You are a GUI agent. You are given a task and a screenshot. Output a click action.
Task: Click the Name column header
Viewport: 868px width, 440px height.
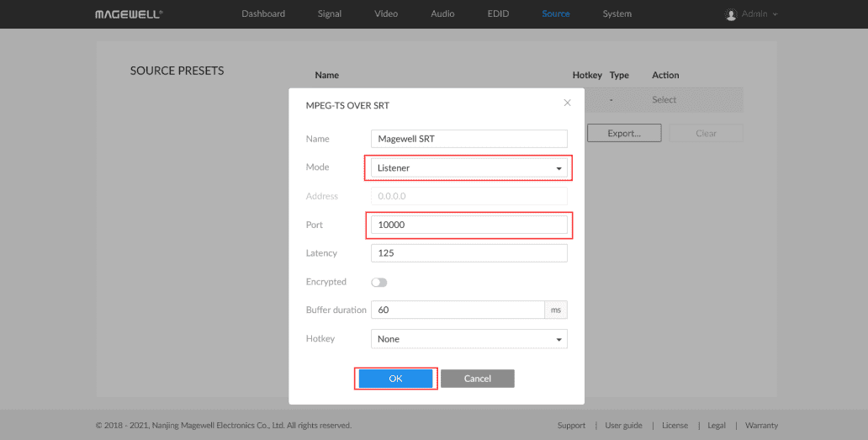click(326, 75)
